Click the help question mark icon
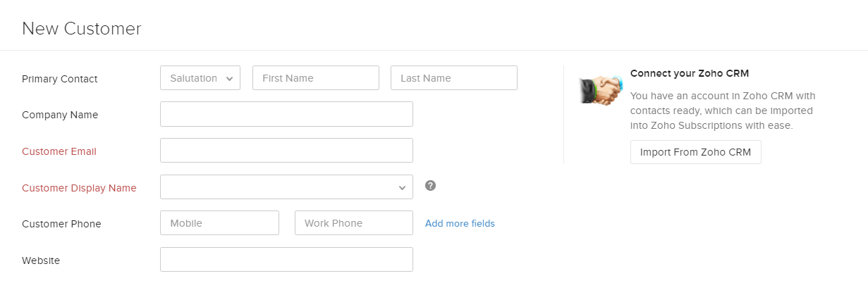 430,186
